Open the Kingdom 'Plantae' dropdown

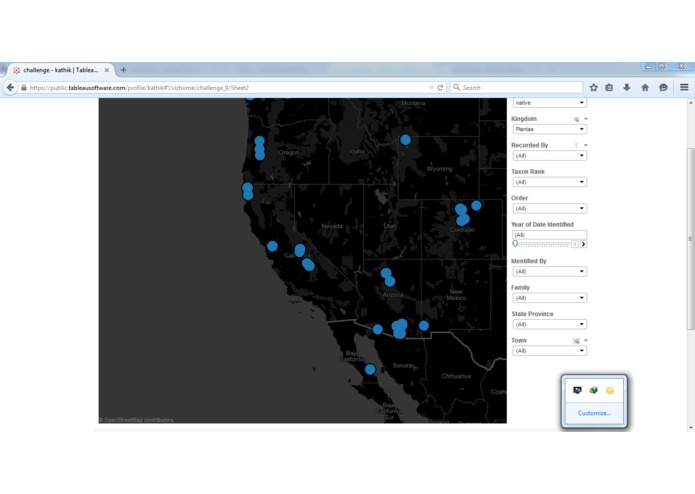point(550,129)
